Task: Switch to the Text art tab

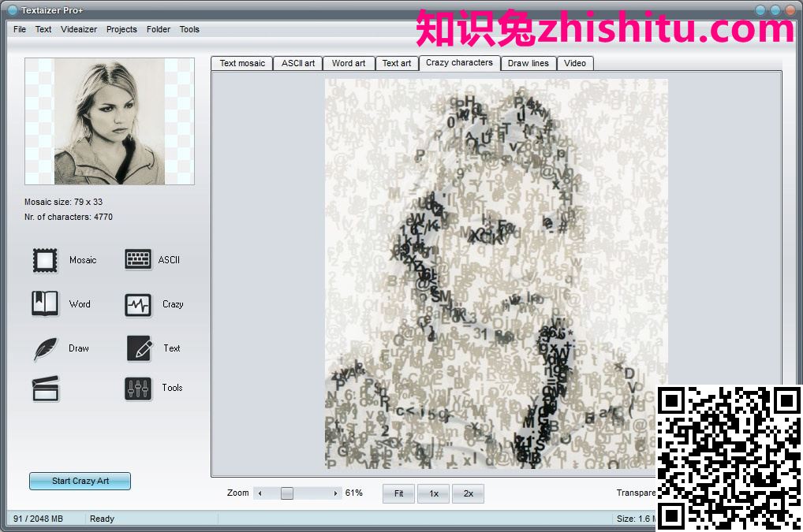Action: 397,63
